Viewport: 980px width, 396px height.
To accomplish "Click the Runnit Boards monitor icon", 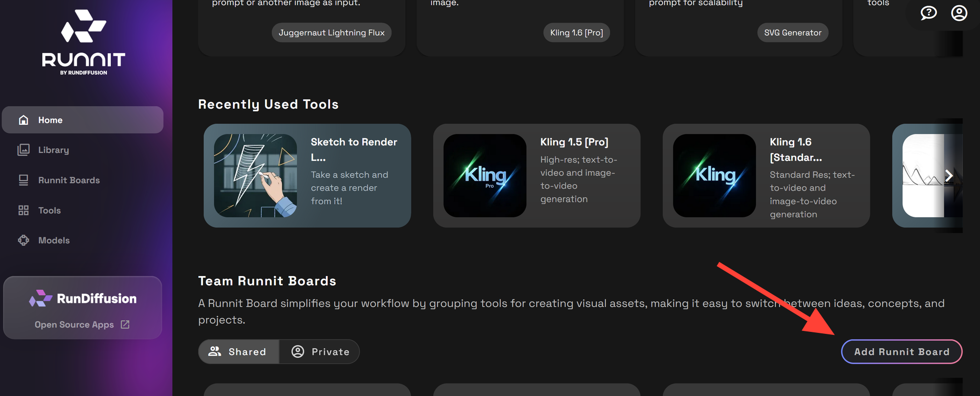I will (x=24, y=180).
